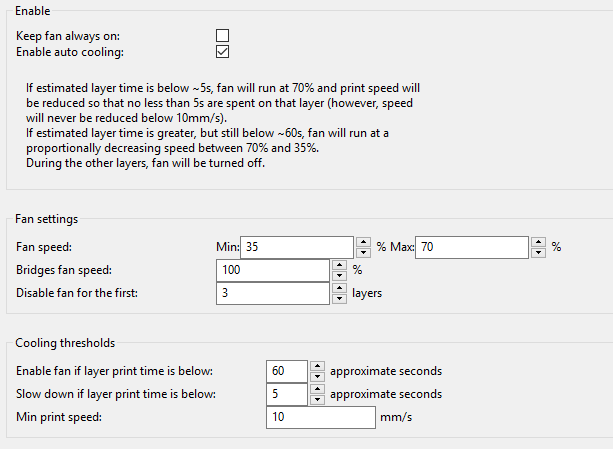Check the Keep fan always on checkbox
The height and width of the screenshot is (449, 613).
[222, 36]
